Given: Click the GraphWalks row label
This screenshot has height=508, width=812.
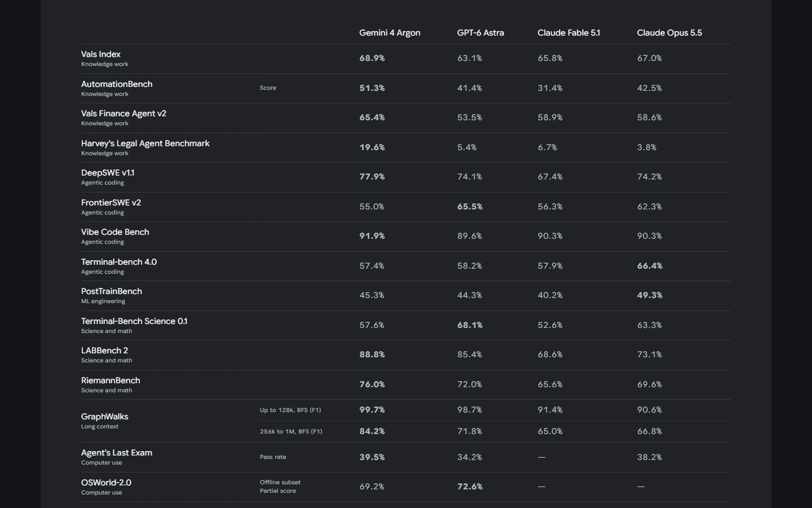Looking at the screenshot, I should (105, 417).
